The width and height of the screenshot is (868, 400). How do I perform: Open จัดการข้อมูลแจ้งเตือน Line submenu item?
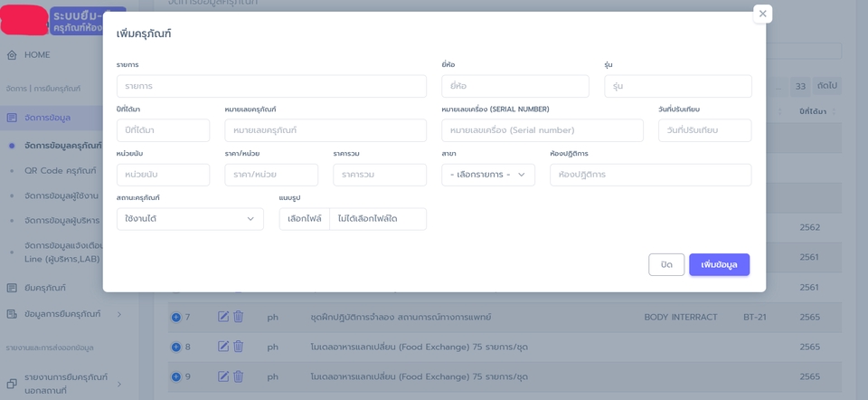tap(62, 252)
